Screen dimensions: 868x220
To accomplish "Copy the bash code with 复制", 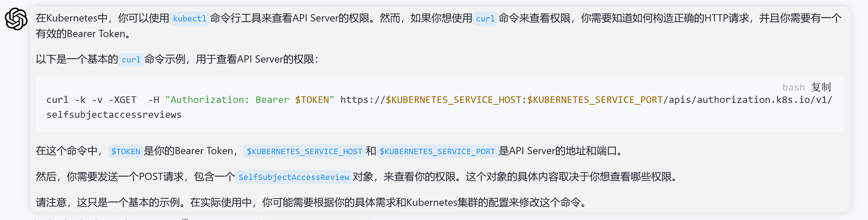I will coord(821,87).
